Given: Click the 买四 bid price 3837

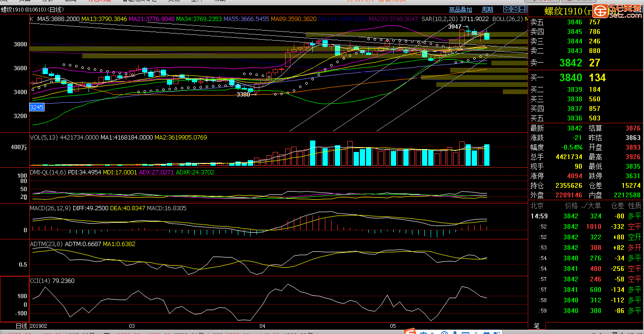Looking at the screenshot, I should click(575, 108).
